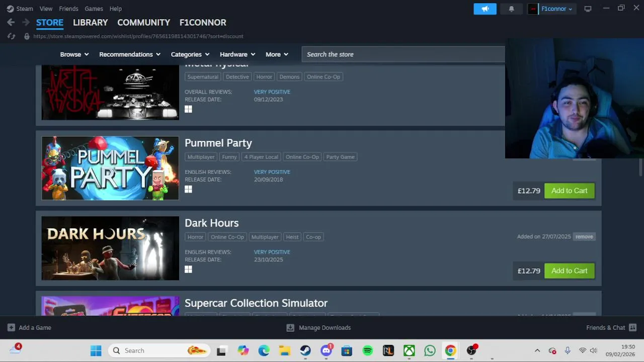Click the Online Co-Op tag on Pummel Party
The height and width of the screenshot is (362, 644).
coord(302,157)
